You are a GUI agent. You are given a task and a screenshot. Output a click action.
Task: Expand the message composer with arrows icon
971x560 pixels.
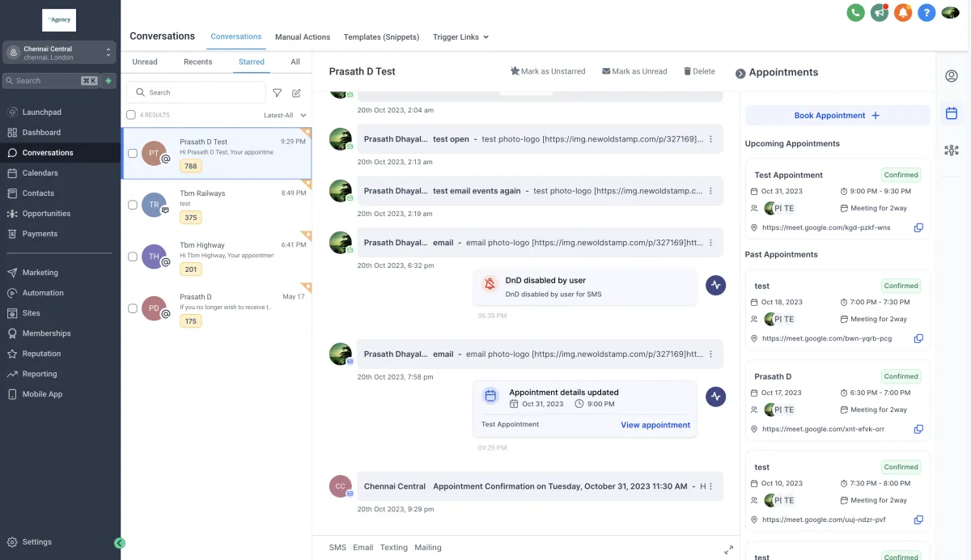[728, 549]
